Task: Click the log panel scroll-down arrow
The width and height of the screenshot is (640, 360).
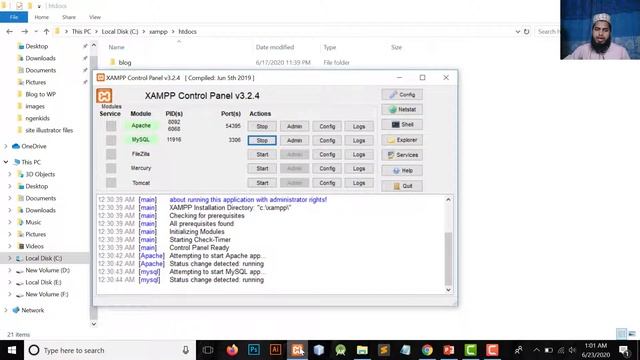Action: (448, 290)
